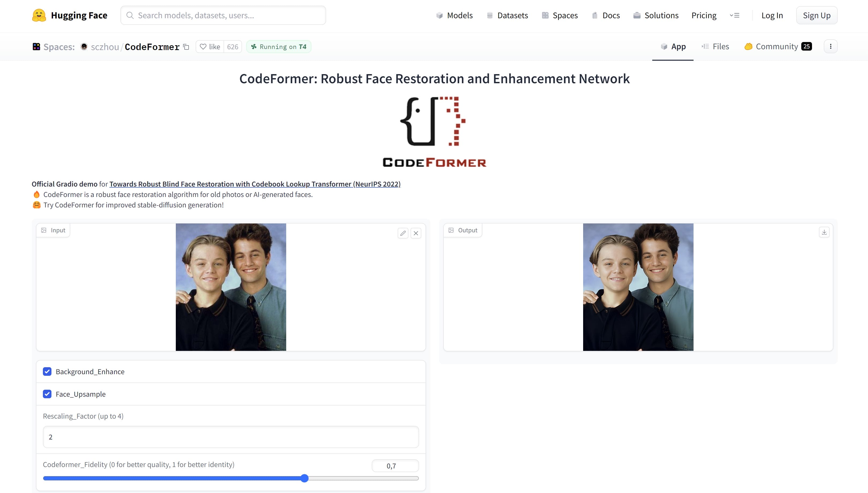Edit the input image using the pencil icon
The width and height of the screenshot is (868, 493).
point(403,233)
